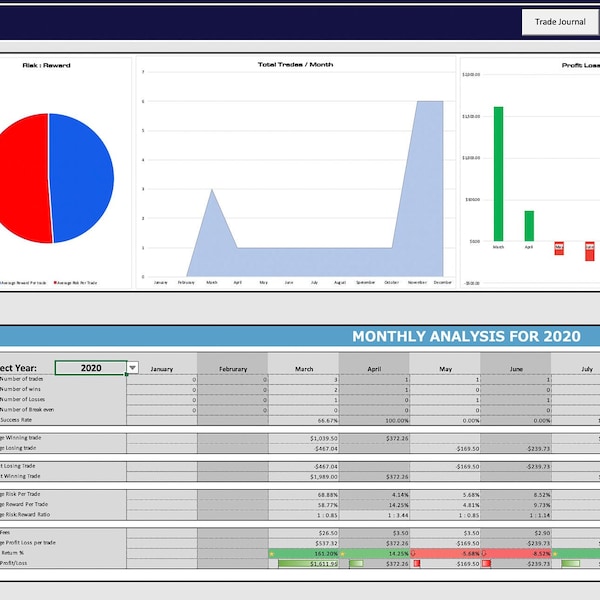The image size is (600, 600).
Task: Click the green data bar in April Profit/Loss cell
Action: click(356, 563)
